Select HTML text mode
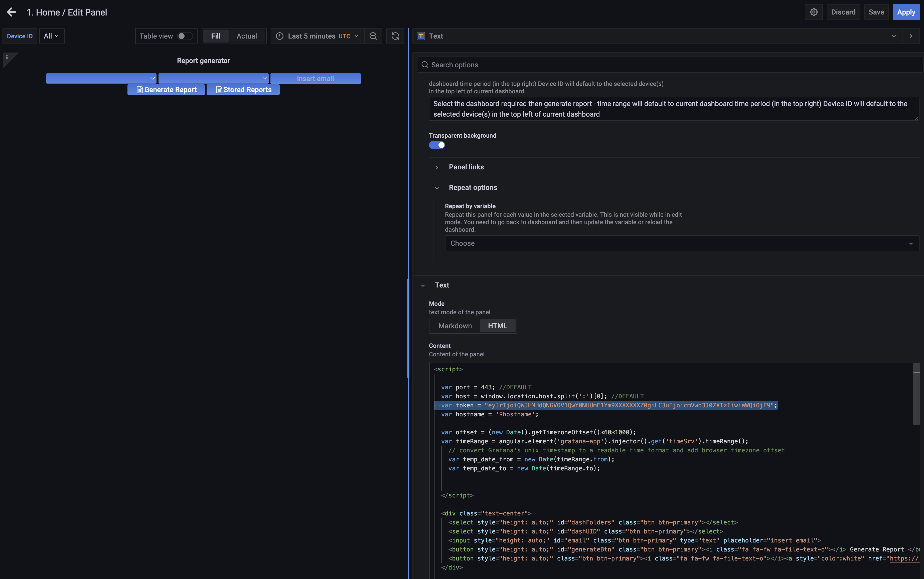The image size is (924, 579). coord(498,326)
